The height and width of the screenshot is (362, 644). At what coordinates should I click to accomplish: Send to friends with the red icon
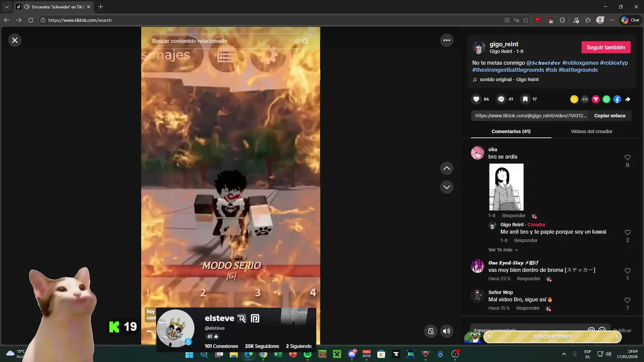(x=596, y=100)
